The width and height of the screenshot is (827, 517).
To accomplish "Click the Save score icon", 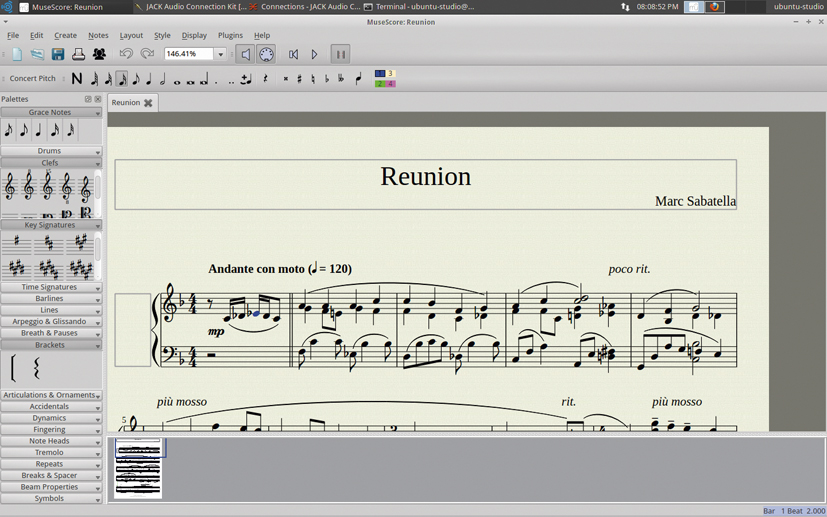I will 58,54.
